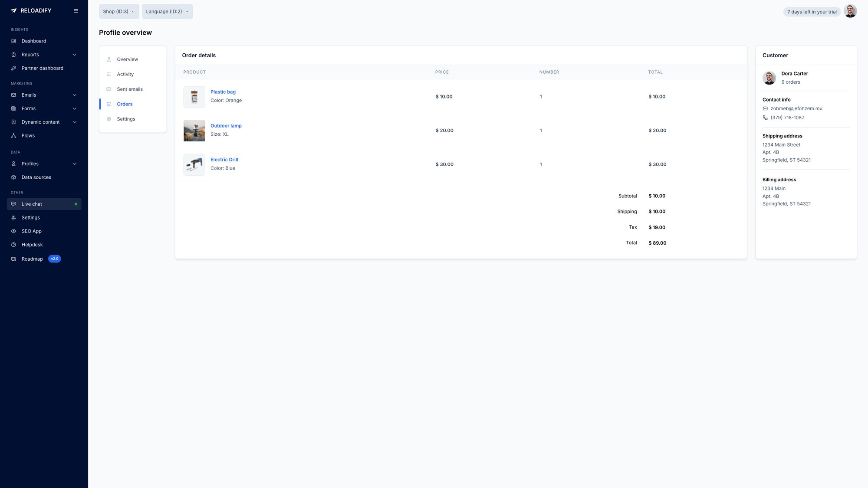The image size is (868, 488).
Task: Expand the Shop (ID:3) dropdown
Action: pyautogui.click(x=118, y=11)
